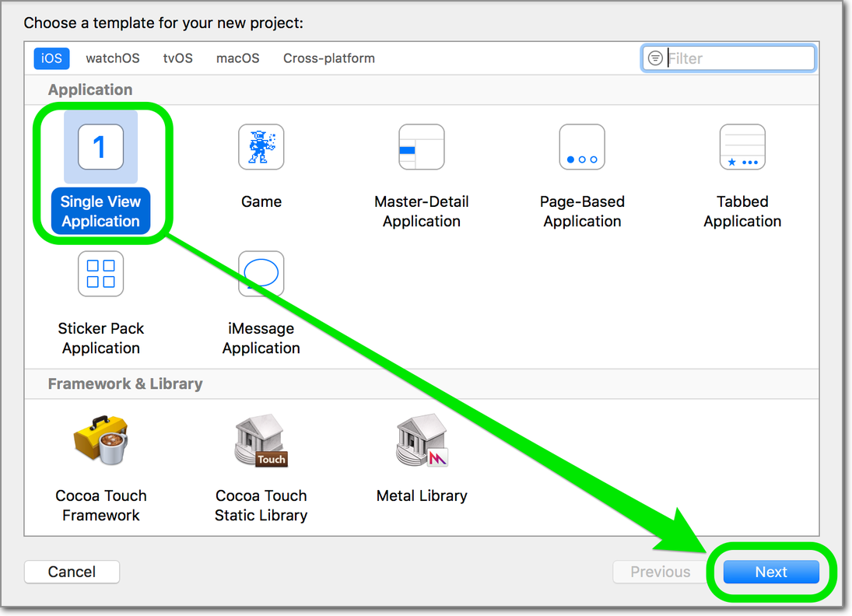Open the tvOS templates tab
Viewport: 852px width, 616px height.
pos(177,58)
